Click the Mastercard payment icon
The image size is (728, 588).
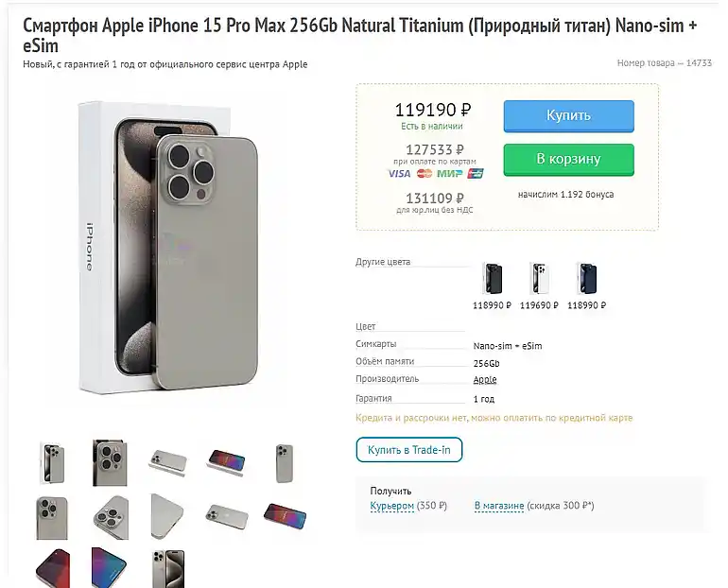(425, 174)
